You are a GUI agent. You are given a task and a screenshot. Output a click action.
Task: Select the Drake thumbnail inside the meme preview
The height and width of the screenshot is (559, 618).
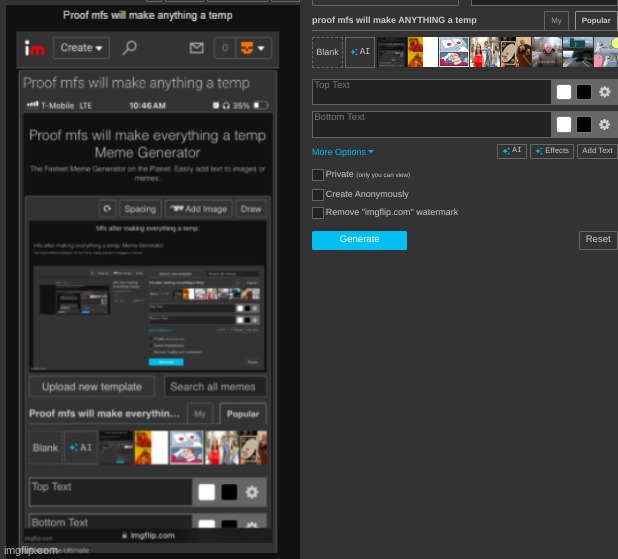(151, 448)
